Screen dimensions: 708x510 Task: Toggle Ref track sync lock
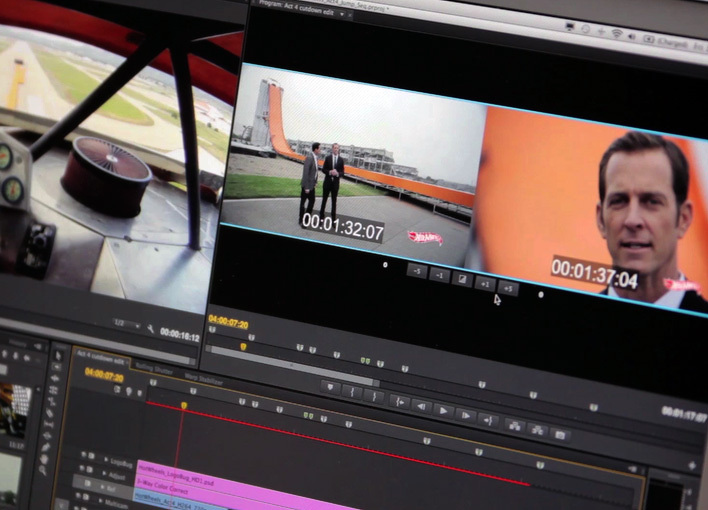coord(88,483)
